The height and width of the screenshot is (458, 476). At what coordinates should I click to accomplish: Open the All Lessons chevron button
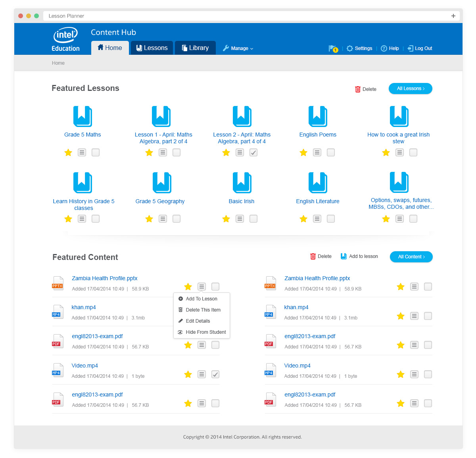[x=410, y=89]
